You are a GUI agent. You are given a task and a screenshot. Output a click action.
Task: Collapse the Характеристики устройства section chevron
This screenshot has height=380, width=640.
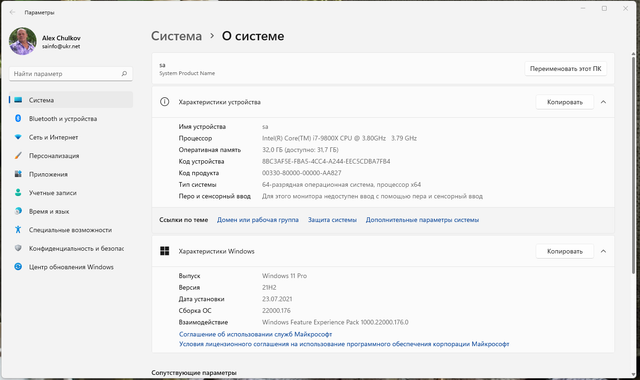603,102
